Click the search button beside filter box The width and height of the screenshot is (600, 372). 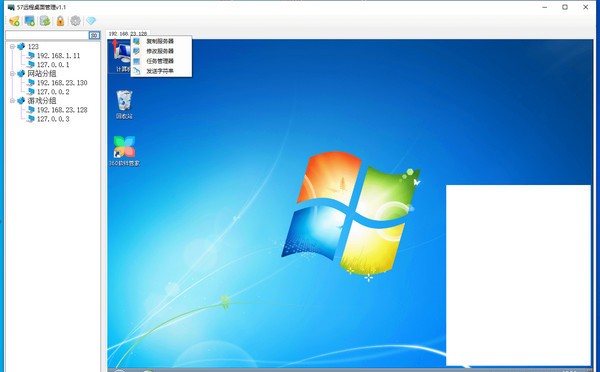[x=94, y=35]
